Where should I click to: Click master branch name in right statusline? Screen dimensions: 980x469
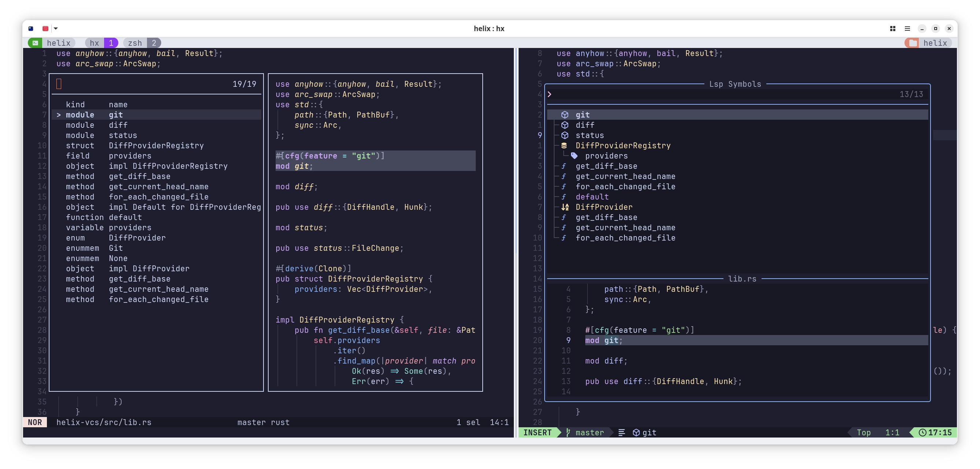point(589,432)
